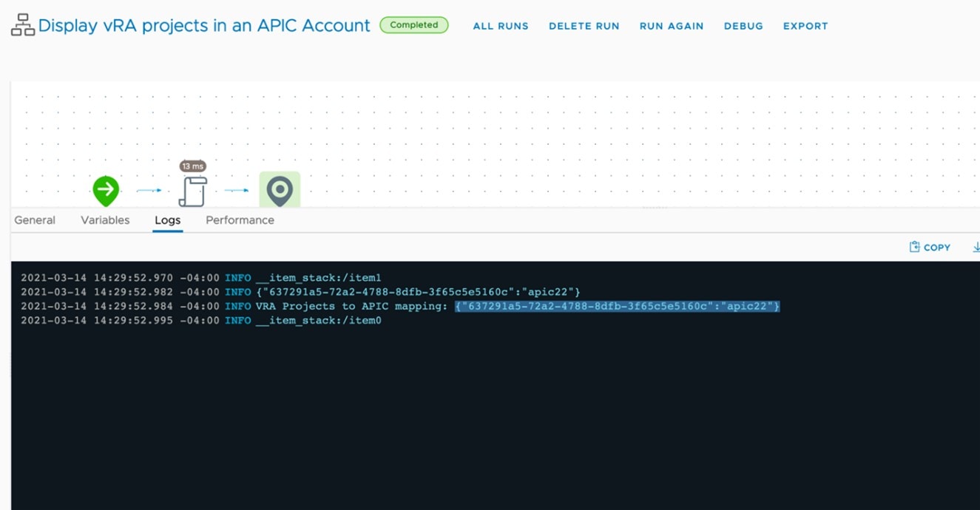Click the arrow connecting start to script node
Viewport: 980px width, 510px height.
149,191
